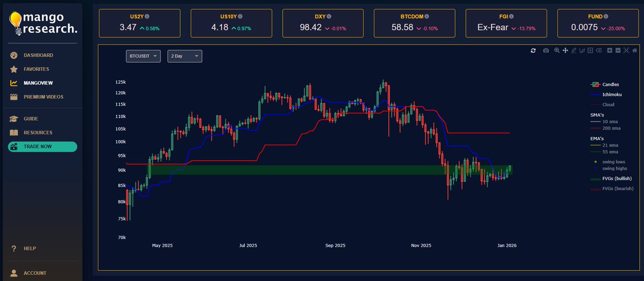Toggle swing highs markers in legend
The image size is (644, 281).
[x=608, y=169]
